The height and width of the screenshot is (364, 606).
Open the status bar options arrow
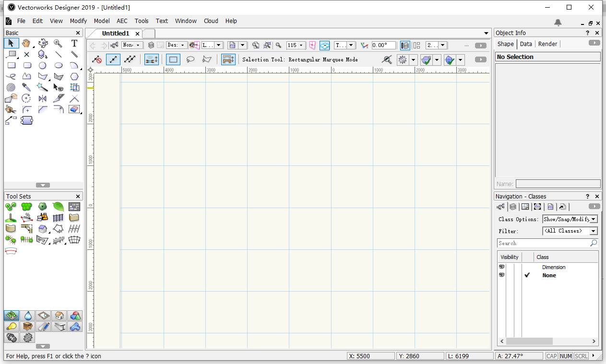(x=593, y=355)
